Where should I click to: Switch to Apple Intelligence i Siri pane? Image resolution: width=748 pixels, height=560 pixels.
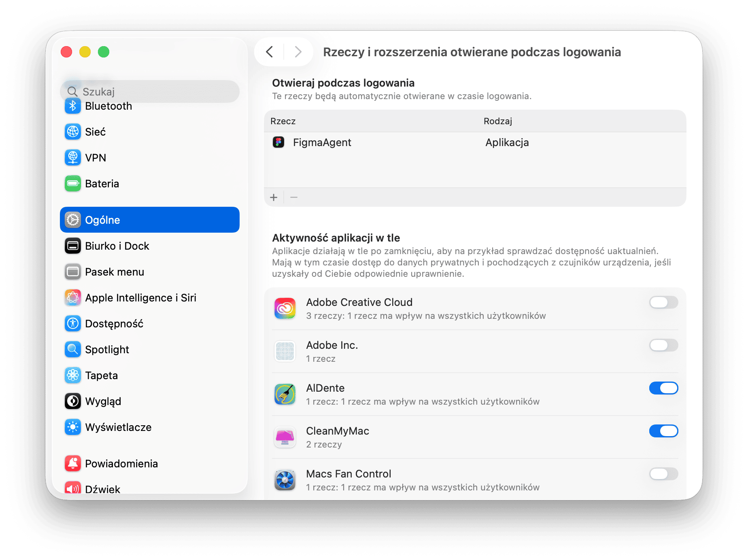[x=140, y=298]
